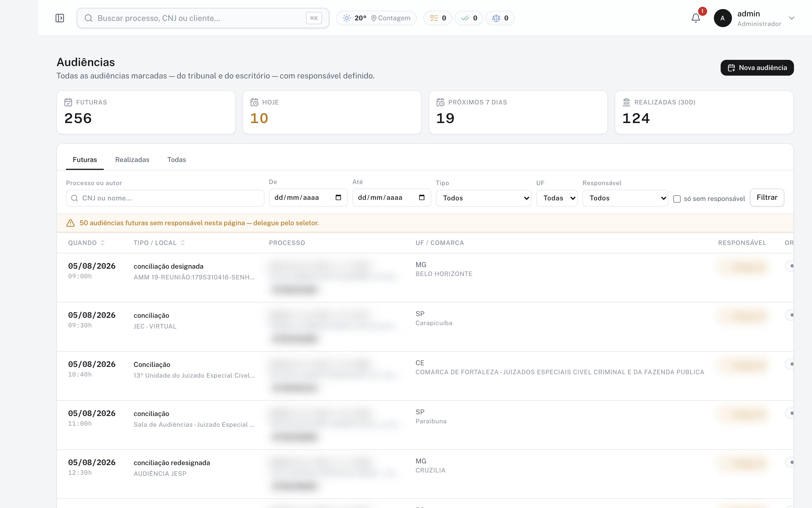Image resolution: width=812 pixels, height=508 pixels.
Task: Click the 124 value for Realizadas (30D)
Action: point(636,118)
